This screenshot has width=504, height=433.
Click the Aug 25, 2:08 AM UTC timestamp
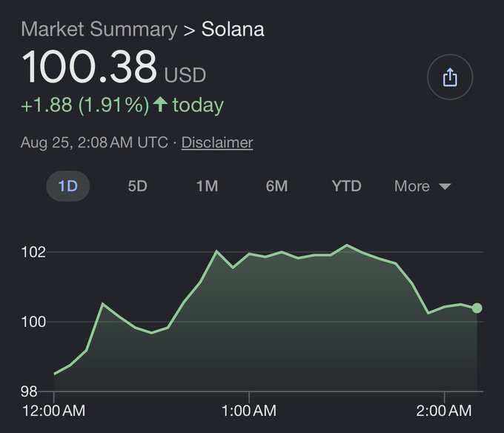[x=94, y=142]
